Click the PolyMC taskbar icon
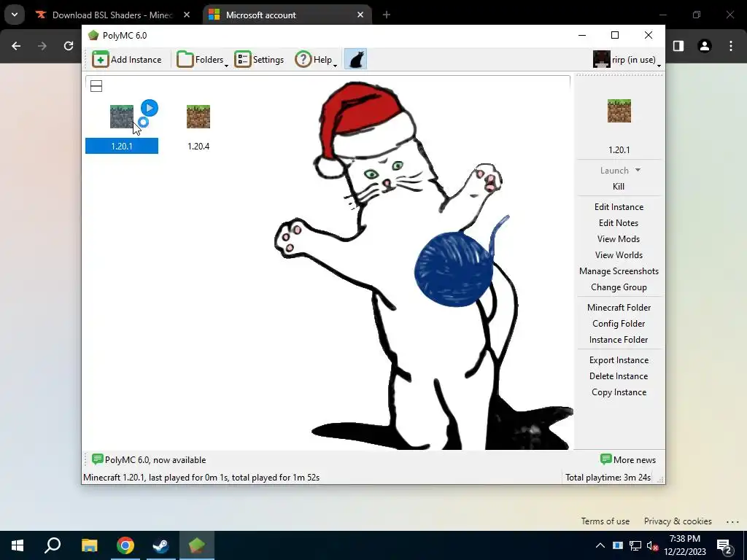 point(196,545)
